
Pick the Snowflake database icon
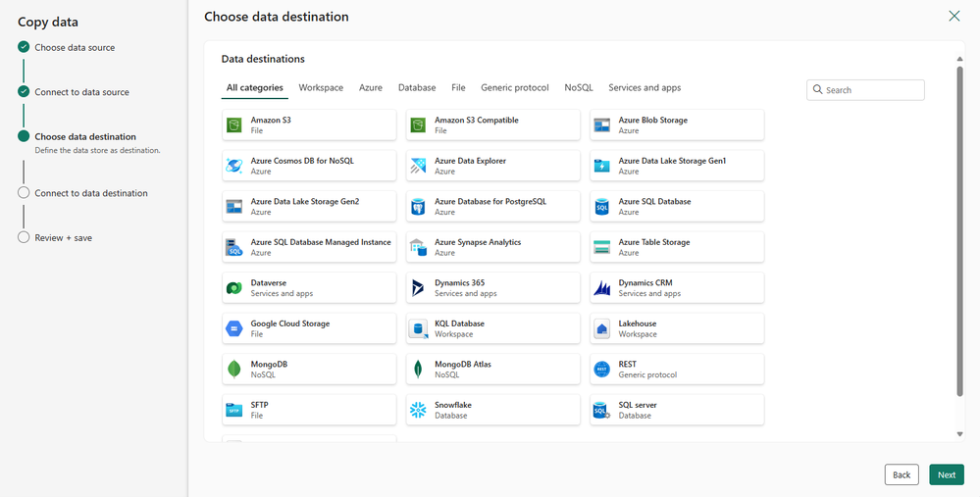point(418,410)
